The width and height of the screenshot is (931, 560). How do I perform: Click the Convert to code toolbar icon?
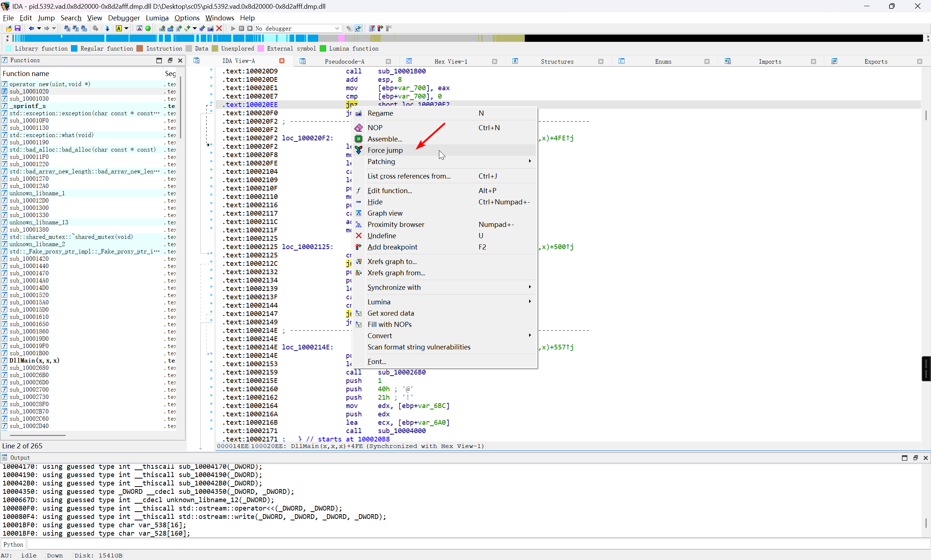point(162,28)
